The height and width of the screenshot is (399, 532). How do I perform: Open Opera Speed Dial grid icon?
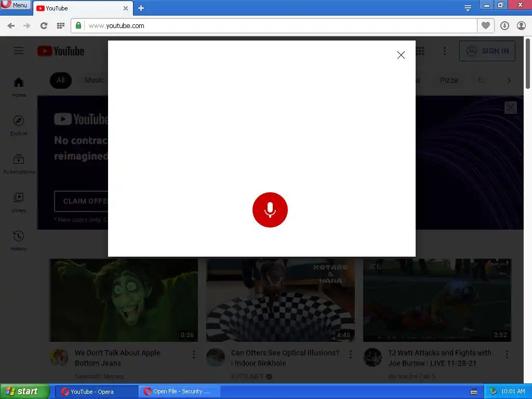tap(61, 26)
